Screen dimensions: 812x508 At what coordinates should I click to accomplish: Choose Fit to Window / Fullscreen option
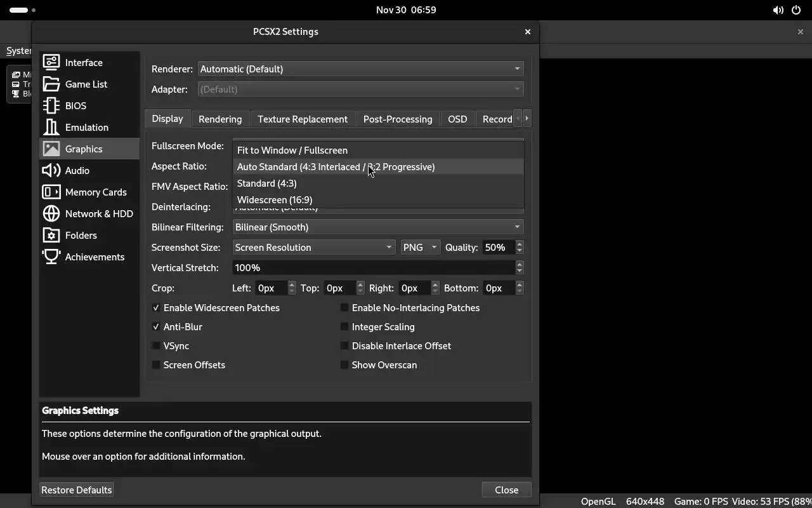click(378, 150)
